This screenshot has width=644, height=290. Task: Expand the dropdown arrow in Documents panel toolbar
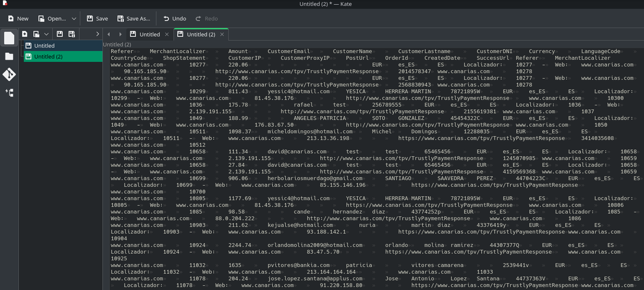coord(46,34)
